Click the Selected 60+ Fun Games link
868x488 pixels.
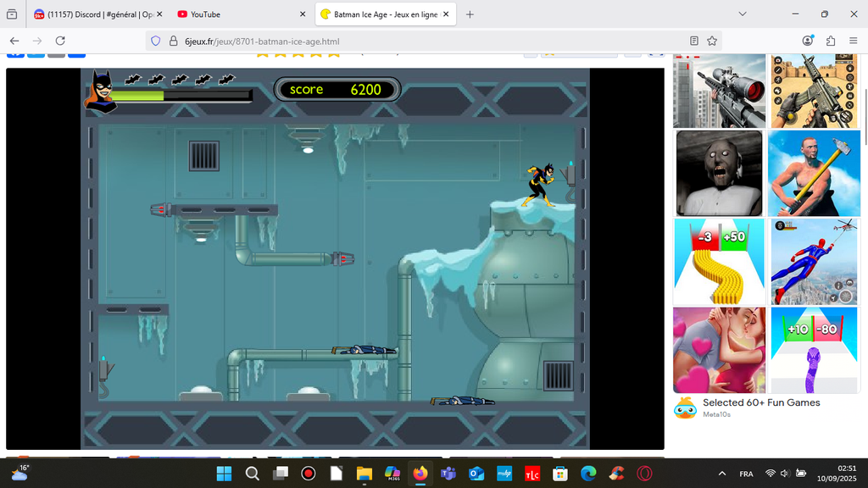761,403
